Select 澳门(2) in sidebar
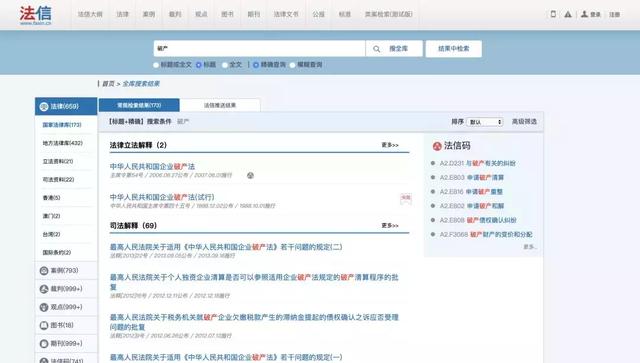 click(51, 216)
